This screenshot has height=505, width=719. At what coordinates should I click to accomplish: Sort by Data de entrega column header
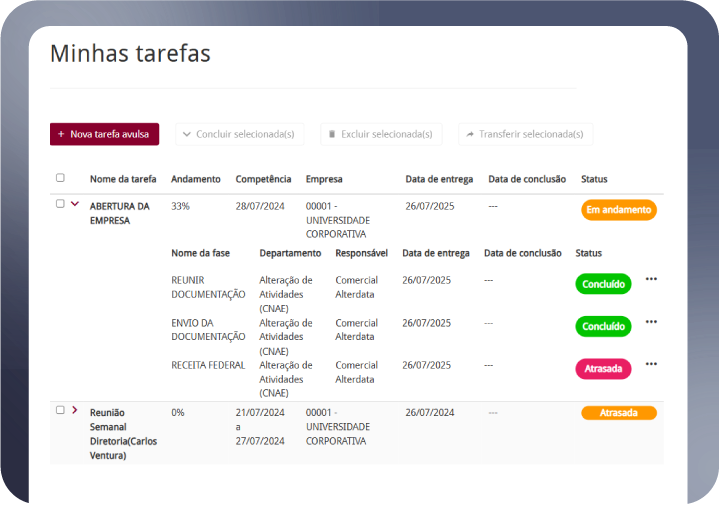click(x=437, y=179)
